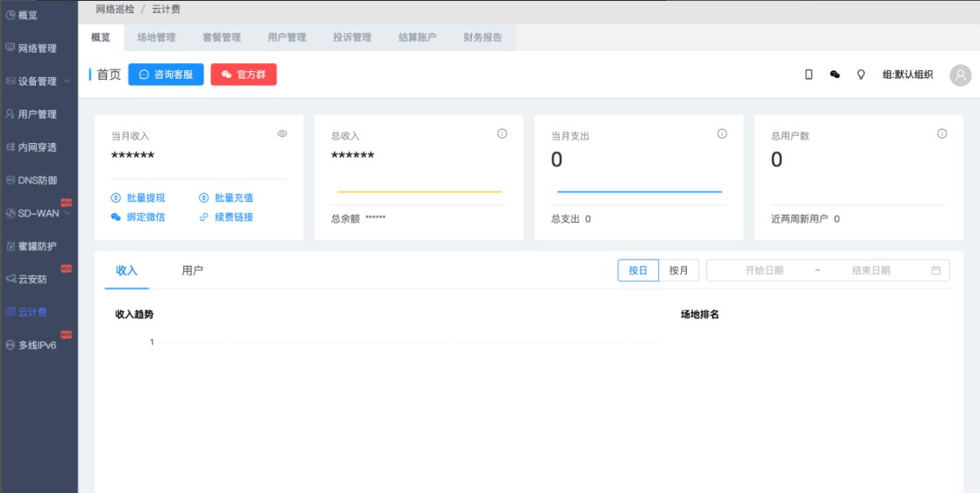This screenshot has width=980, height=493.
Task: Click the lightbulb icon in header
Action: [x=861, y=75]
